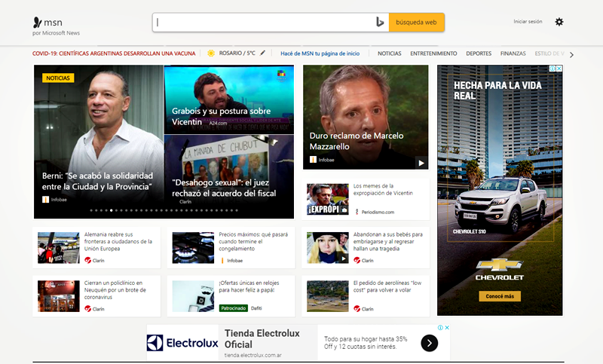Screen dimensions: 603x364
Task: Click the yellow NOTICIAS badge on carousel
Action: click(58, 78)
